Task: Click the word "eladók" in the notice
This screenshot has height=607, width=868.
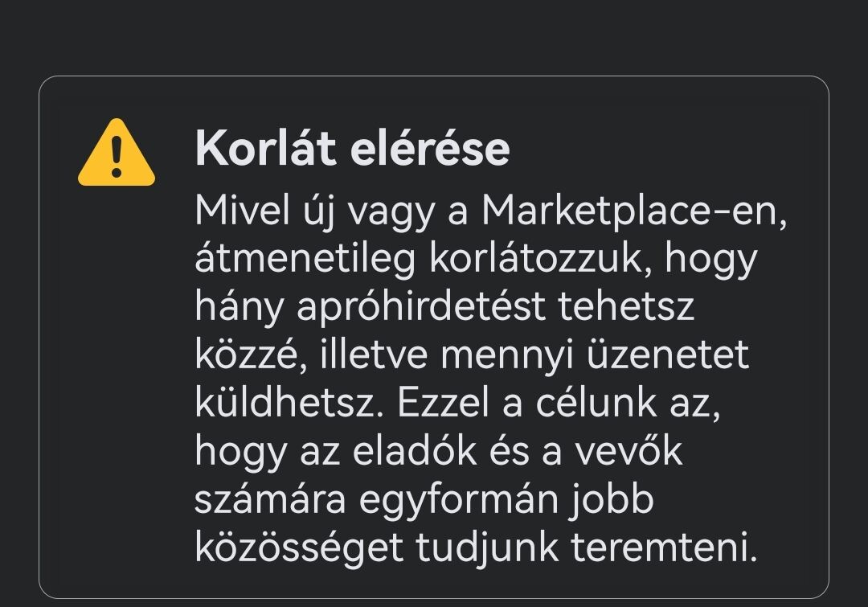Action: tap(402, 451)
